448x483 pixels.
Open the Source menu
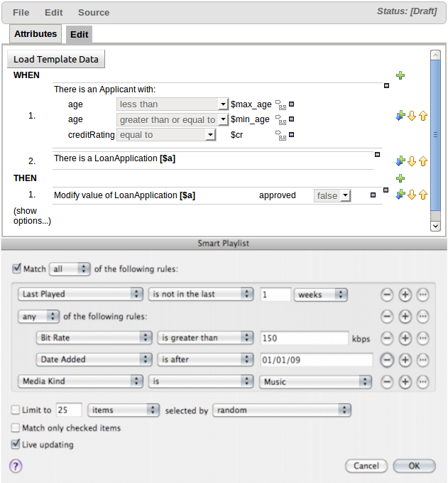[x=94, y=12]
